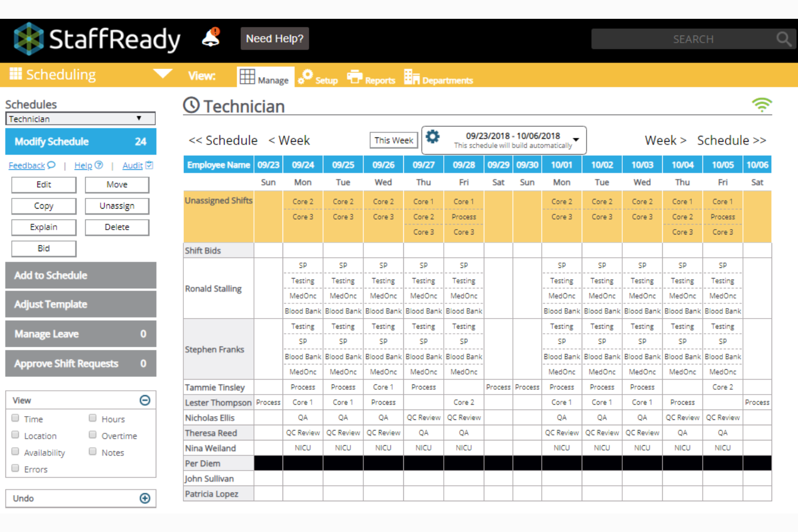Enable the Notes view checkbox

pos(93,452)
